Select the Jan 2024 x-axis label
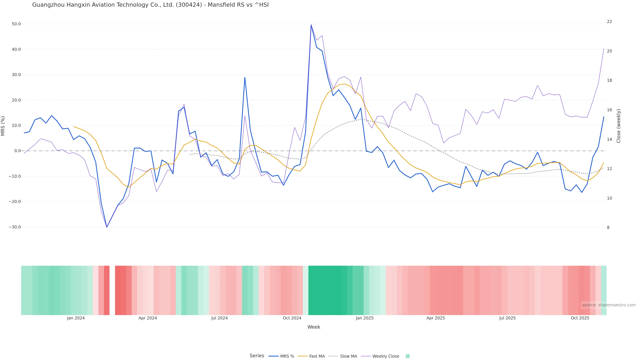This screenshot has width=644, height=362. [x=76, y=318]
